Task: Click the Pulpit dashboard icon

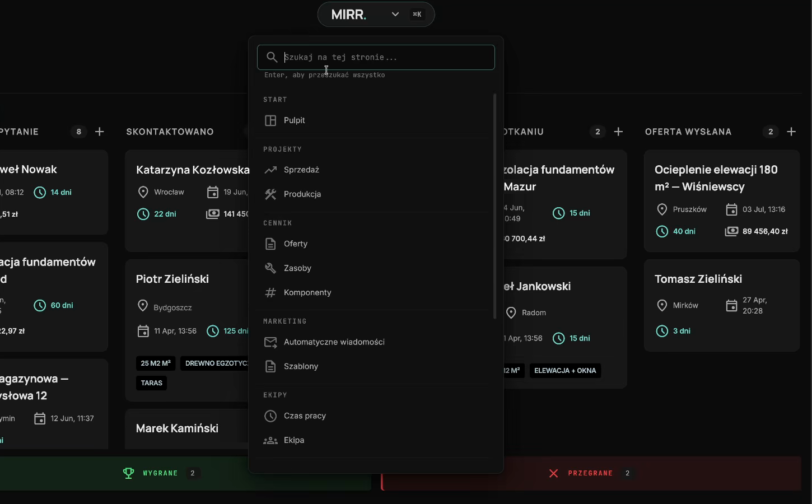Action: coord(270,120)
